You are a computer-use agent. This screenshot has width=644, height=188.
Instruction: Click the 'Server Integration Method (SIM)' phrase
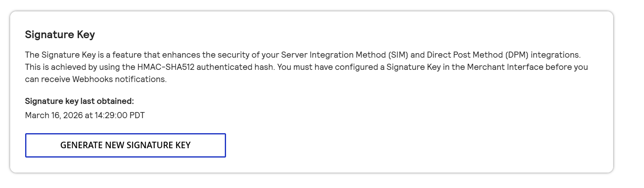pyautogui.click(x=345, y=55)
